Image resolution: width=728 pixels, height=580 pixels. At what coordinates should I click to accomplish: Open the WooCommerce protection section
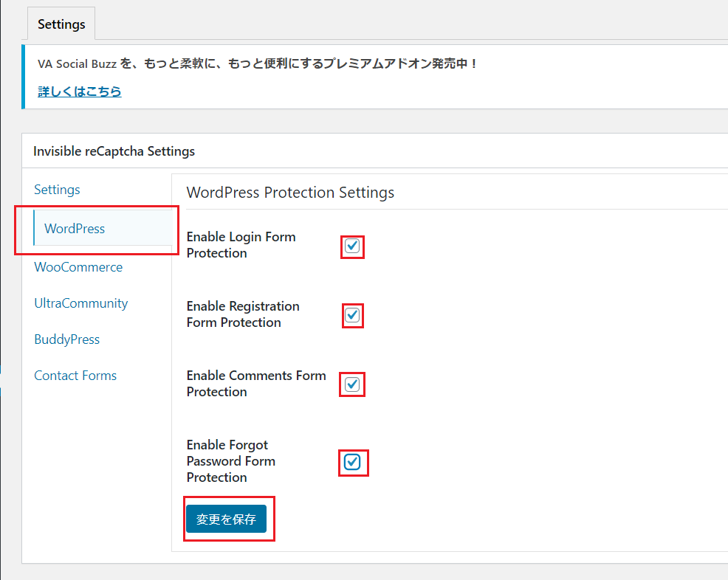coord(78,267)
